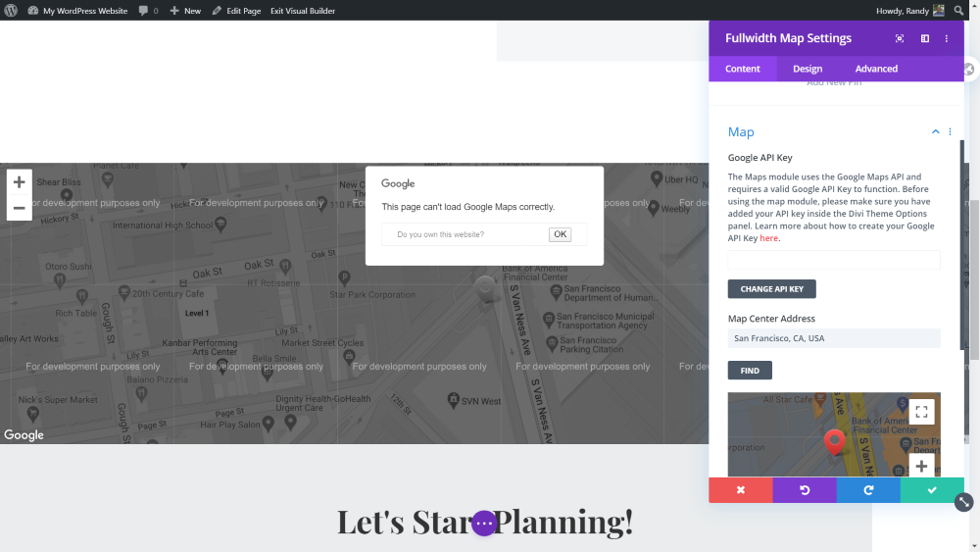Screen dimensions: 980x552
Task: Switch to the Design tab
Action: coord(808,69)
